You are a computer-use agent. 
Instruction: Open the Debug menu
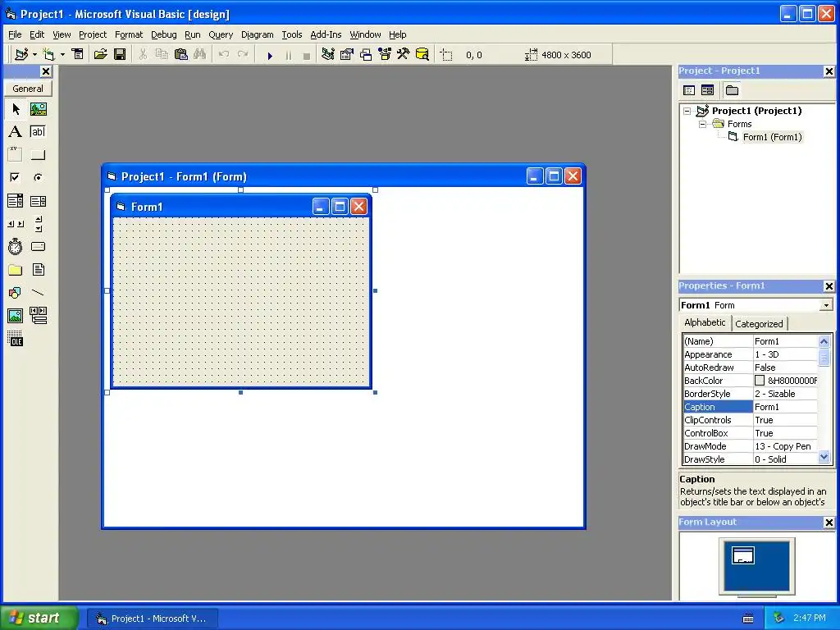click(x=164, y=34)
